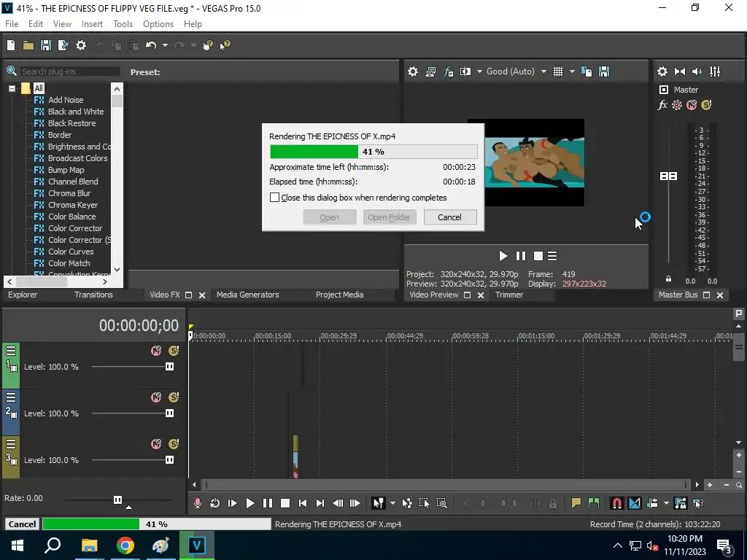Toggle the Master bus Solo button
The height and width of the screenshot is (560, 747).
[706, 105]
